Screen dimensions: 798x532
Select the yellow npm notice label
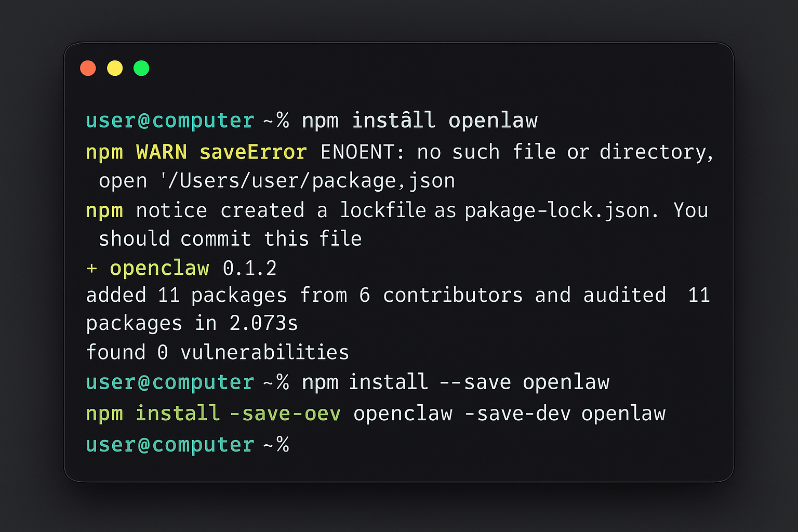[104, 210]
